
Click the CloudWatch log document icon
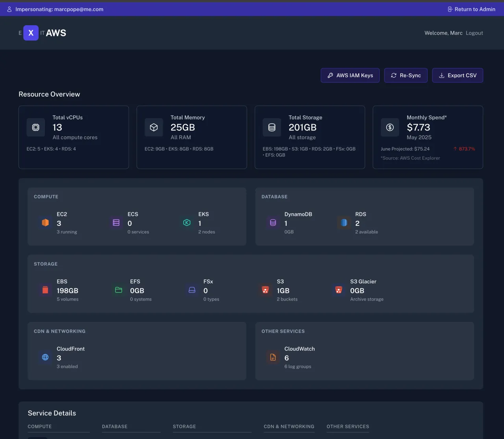tap(273, 357)
